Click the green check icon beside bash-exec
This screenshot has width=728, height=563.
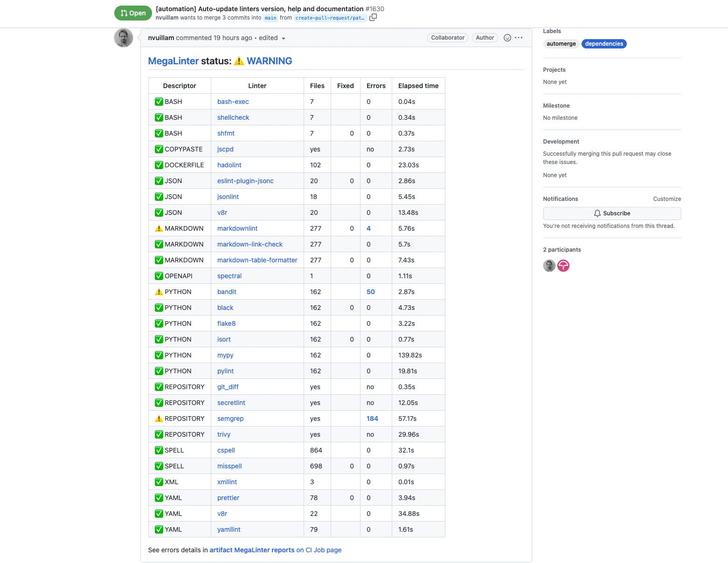159,101
